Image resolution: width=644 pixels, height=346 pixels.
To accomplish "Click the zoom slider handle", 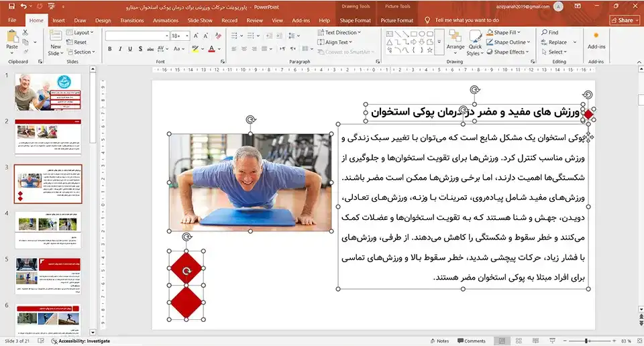I will [588, 341].
